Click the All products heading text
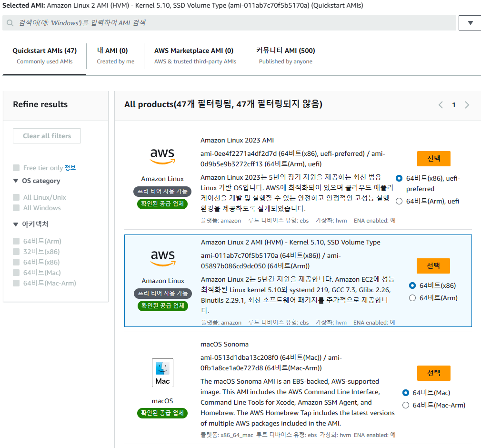 tap(223, 104)
